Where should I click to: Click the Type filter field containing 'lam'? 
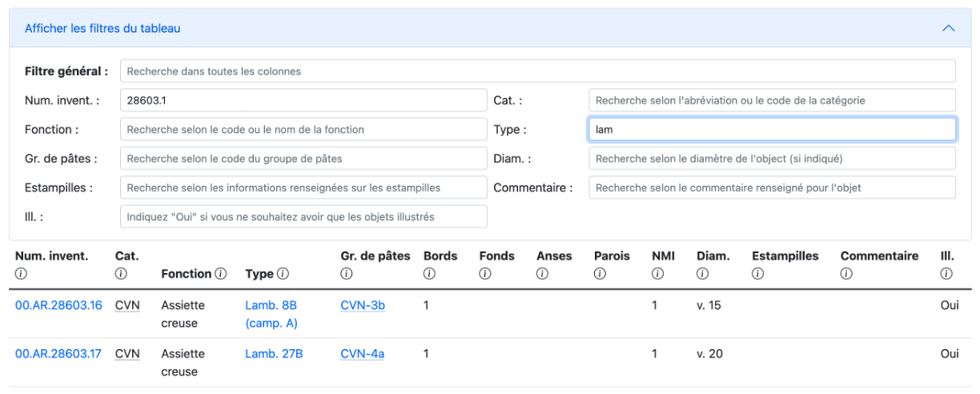(772, 129)
